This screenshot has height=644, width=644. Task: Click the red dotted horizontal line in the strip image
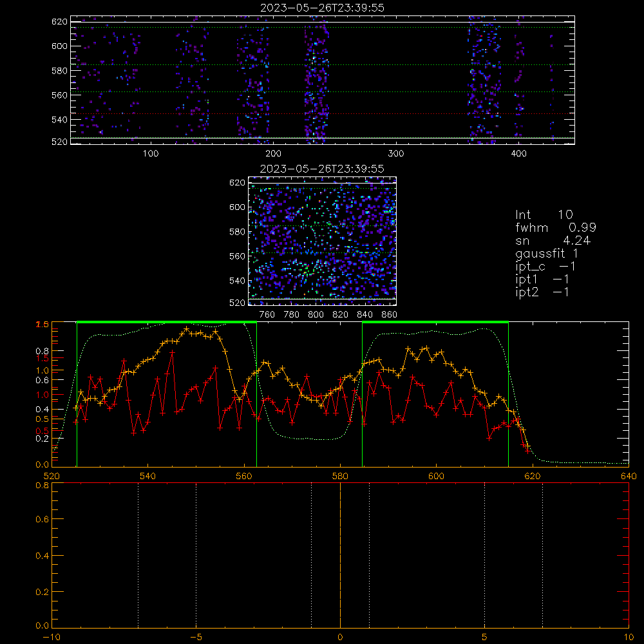323,114
